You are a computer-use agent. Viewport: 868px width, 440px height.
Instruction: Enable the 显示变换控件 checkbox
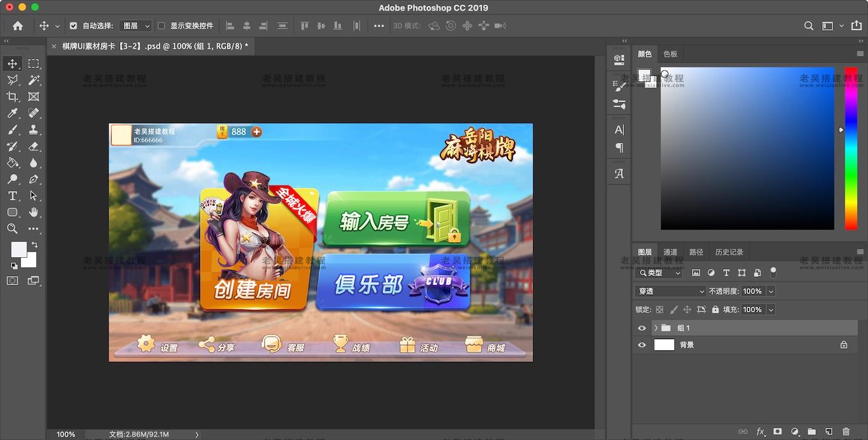click(161, 26)
